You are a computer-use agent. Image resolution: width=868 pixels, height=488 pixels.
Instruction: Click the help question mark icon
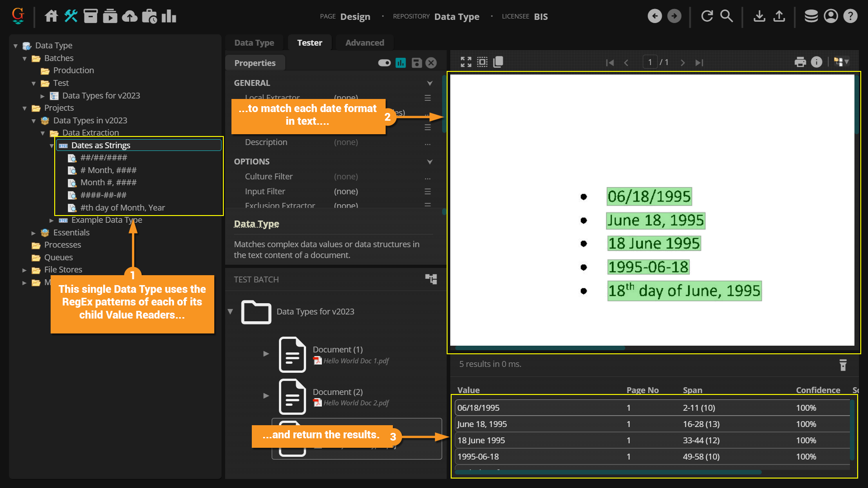coord(850,16)
